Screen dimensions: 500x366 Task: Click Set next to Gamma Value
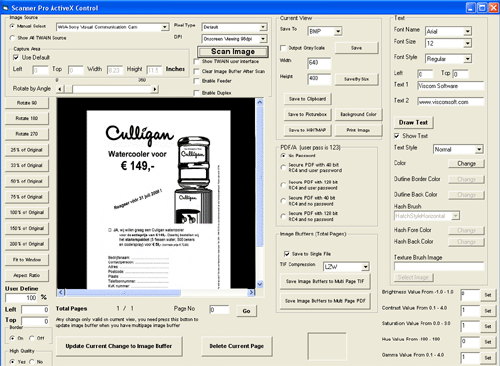pos(488,358)
